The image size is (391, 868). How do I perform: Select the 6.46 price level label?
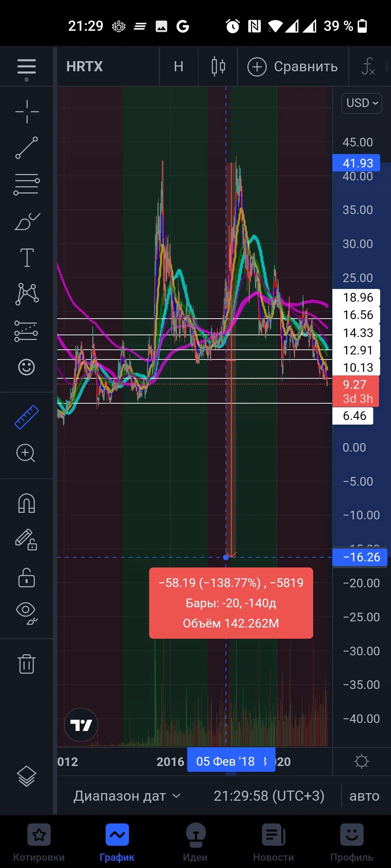(353, 416)
